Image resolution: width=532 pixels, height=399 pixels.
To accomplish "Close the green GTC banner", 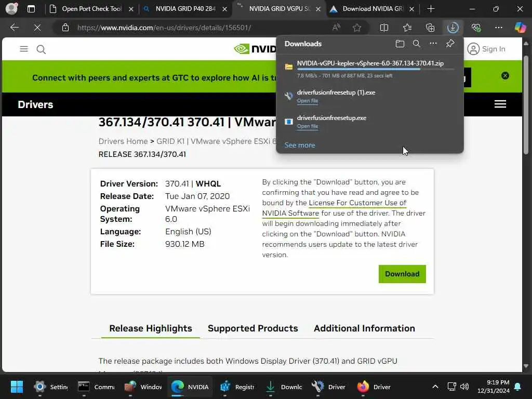I will click(505, 76).
